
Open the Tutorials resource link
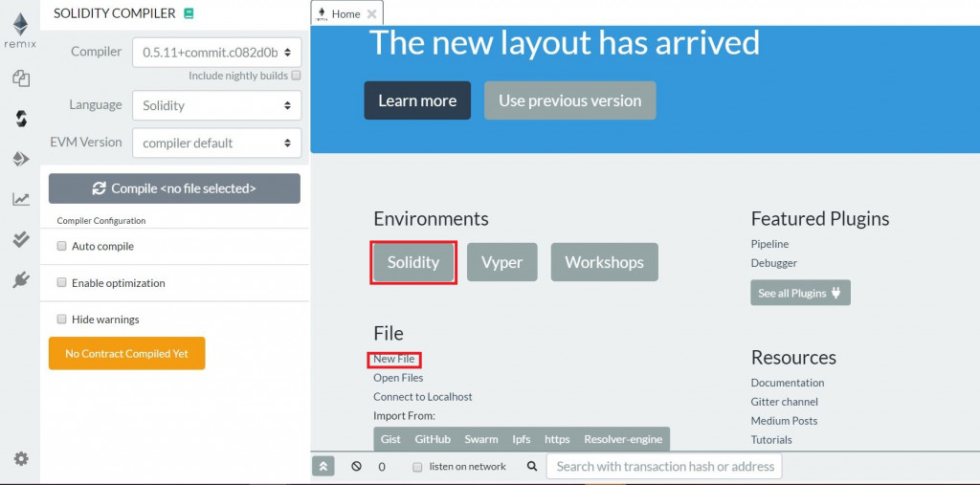(771, 439)
